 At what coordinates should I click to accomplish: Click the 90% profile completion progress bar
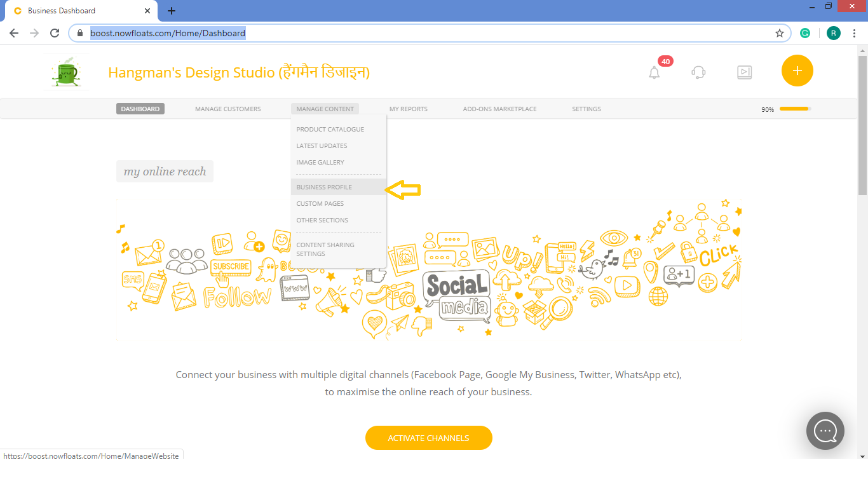[794, 109]
